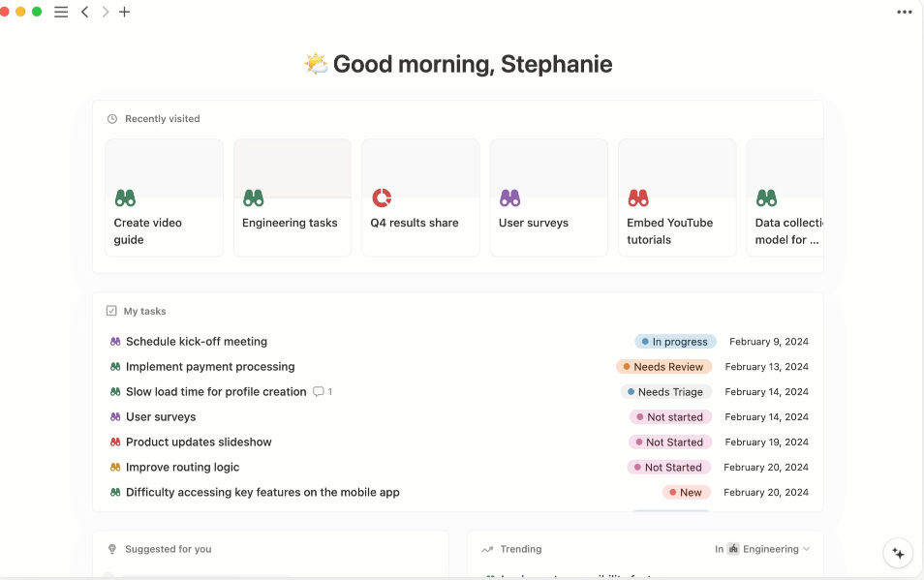Open the Q4 results share card

pyautogui.click(x=420, y=198)
